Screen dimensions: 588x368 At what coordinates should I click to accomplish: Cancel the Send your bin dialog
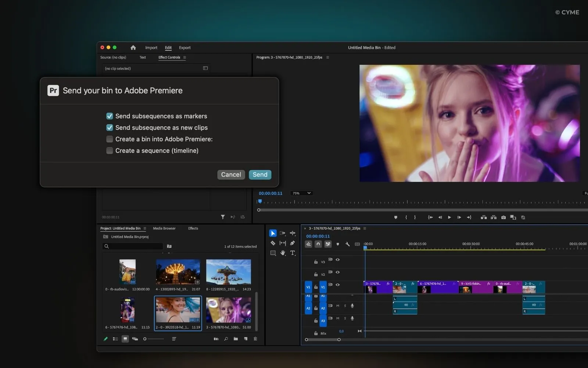(231, 174)
